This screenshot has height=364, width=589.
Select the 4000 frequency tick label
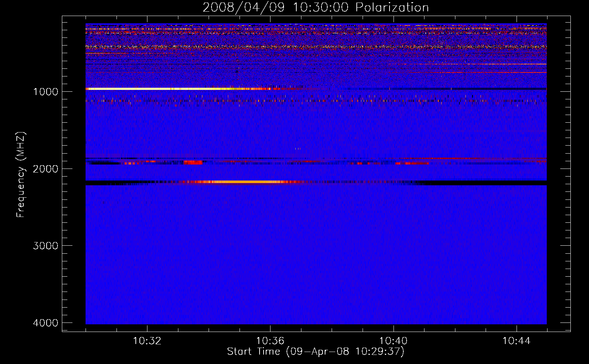click(x=46, y=323)
